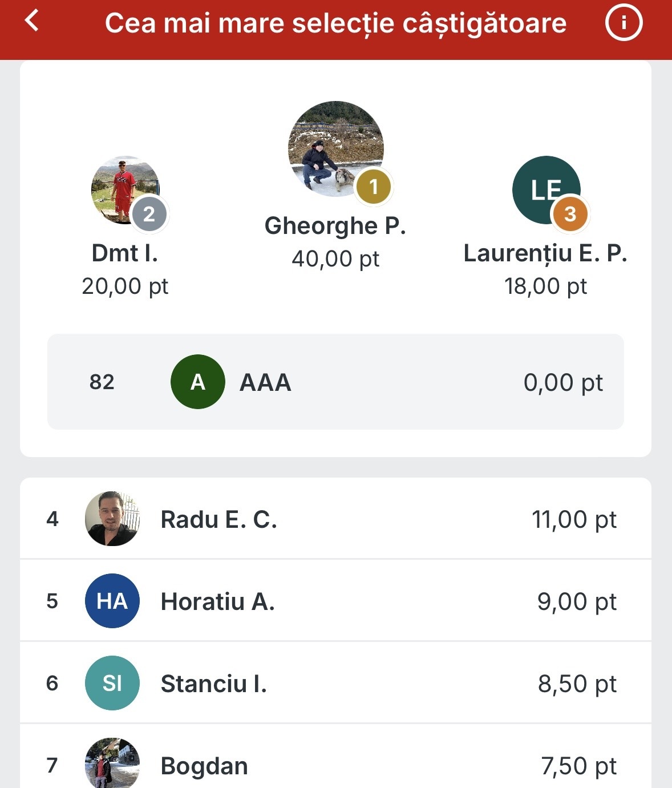Open the info icon in header

tap(624, 22)
